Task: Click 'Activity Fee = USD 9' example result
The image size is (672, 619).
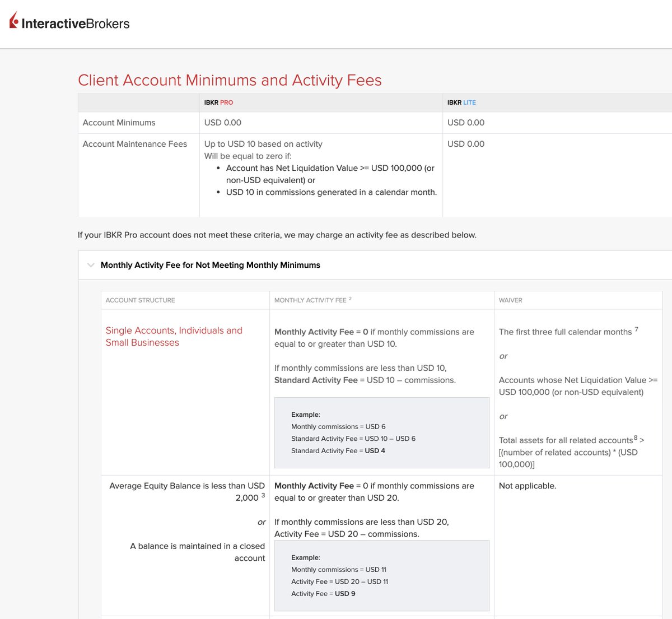Action: pos(323,594)
